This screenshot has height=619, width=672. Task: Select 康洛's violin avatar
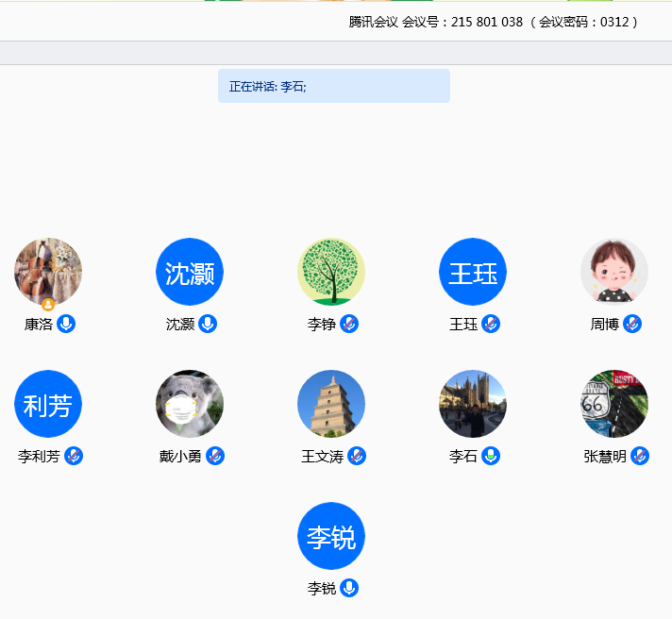(x=48, y=272)
